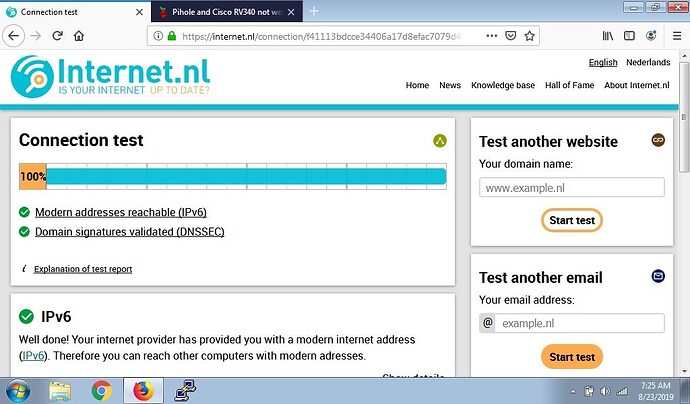Click the address bar URL
This screenshot has height=404, width=690.
tap(321, 36)
